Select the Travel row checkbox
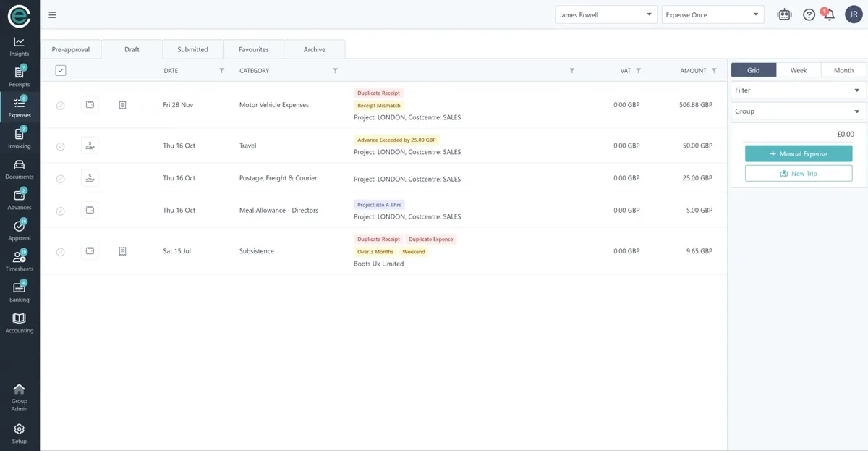 61,146
